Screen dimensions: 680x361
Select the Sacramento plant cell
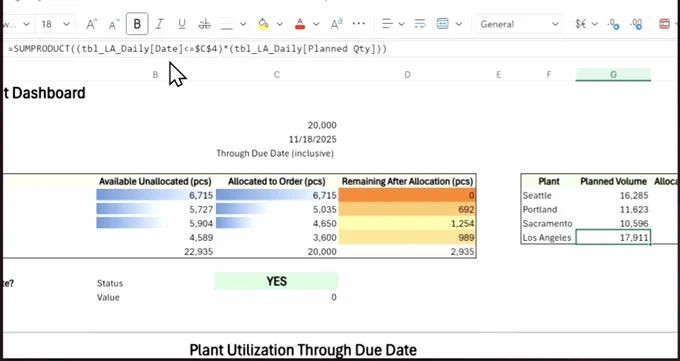click(x=549, y=223)
